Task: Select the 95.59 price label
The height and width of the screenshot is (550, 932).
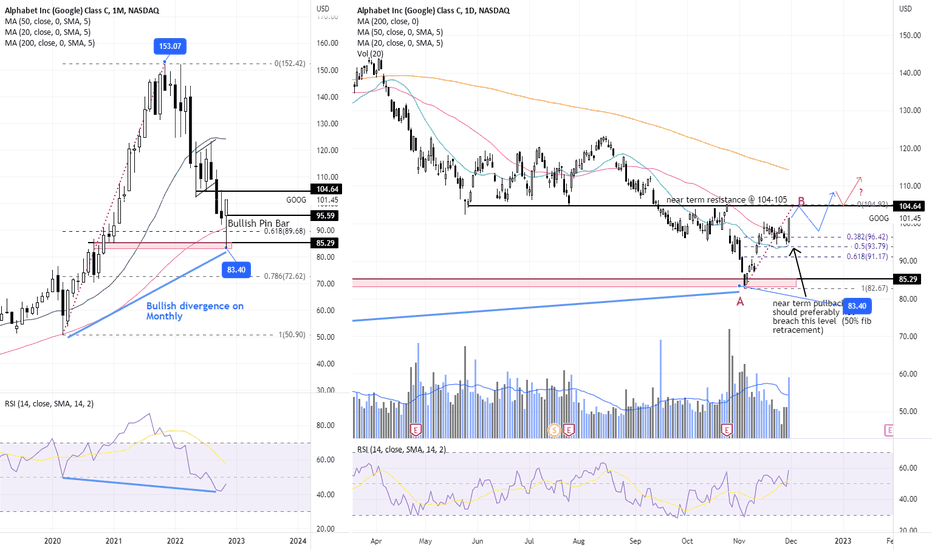Action: pyautogui.click(x=324, y=216)
